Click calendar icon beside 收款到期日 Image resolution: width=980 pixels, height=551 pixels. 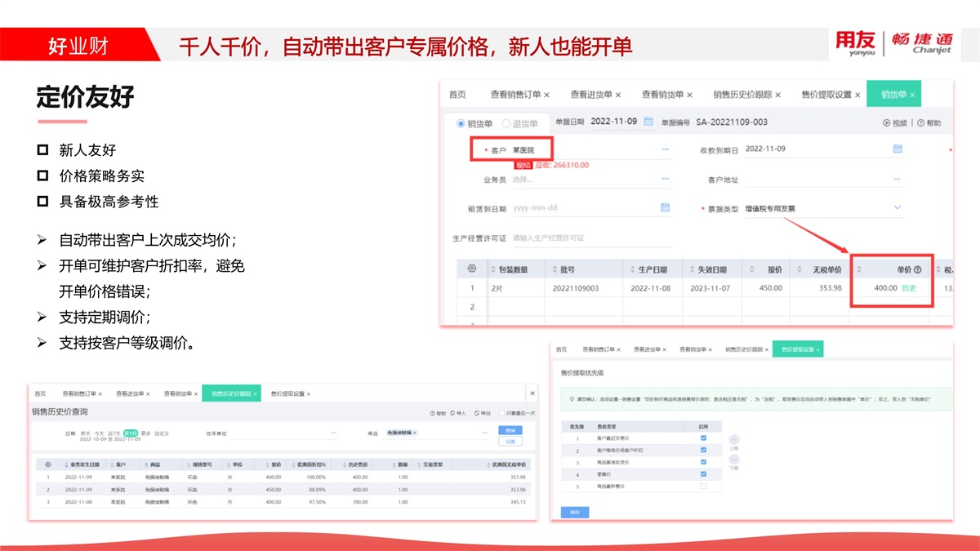pos(898,149)
